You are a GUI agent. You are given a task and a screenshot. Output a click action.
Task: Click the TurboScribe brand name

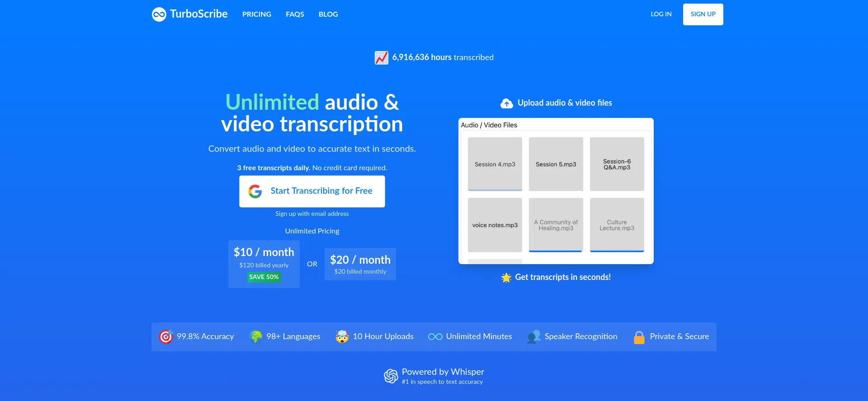point(199,14)
